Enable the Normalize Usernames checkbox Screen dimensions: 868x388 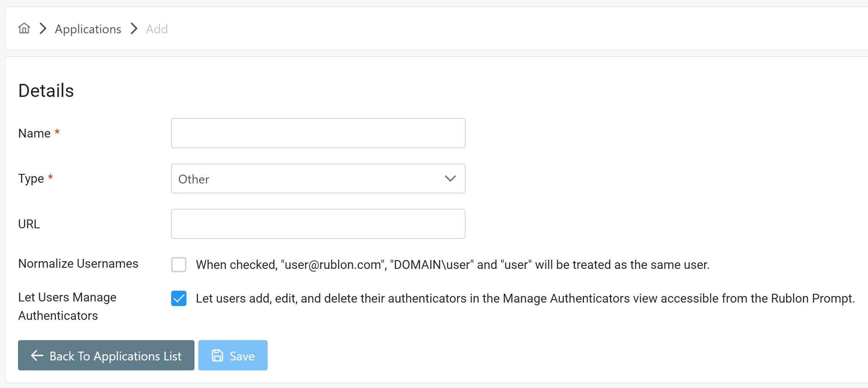[x=179, y=265]
